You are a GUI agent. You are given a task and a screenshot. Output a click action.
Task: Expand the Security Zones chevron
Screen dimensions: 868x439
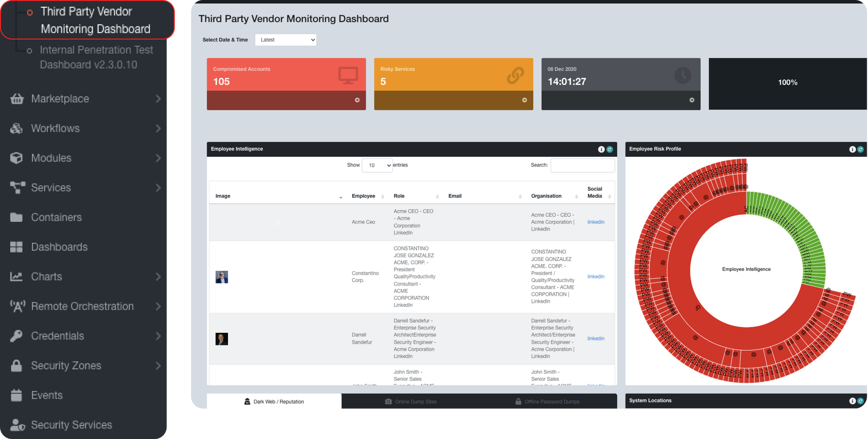(x=158, y=365)
